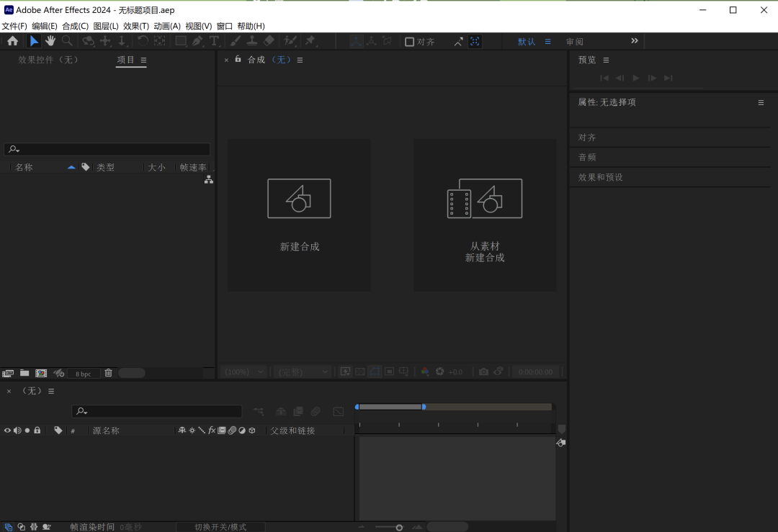
Task: Open the 效果(T) menu
Action: coord(136,26)
